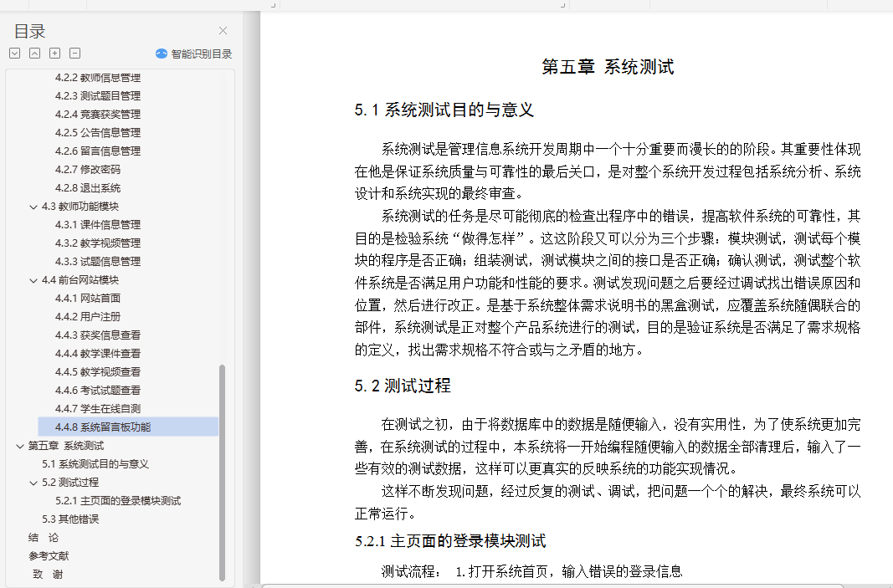Image resolution: width=893 pixels, height=588 pixels.
Task: Select 4.3 教师功能模块 heading
Action: [x=80, y=206]
